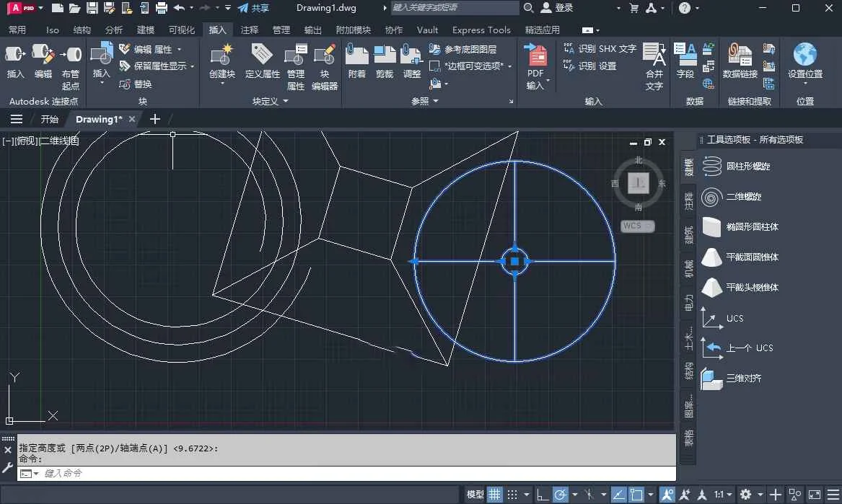The width and height of the screenshot is (842, 504).
Task: Open the file tabs hamburger menu
Action: [17, 119]
